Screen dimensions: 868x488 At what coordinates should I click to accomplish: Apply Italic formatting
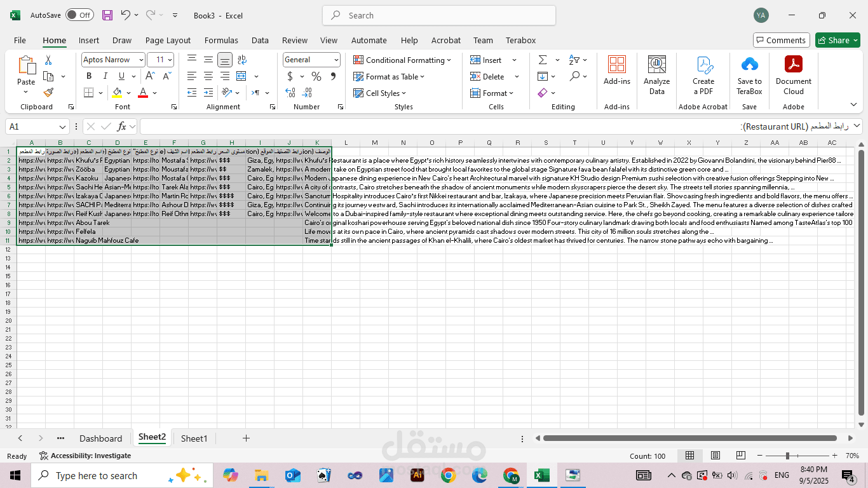105,76
